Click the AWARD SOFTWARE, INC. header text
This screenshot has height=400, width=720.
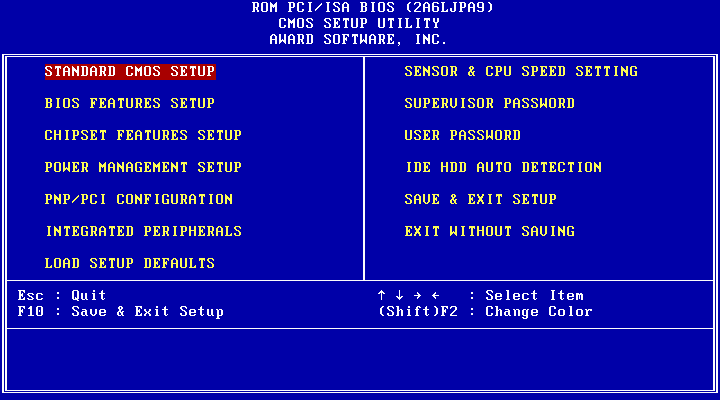point(359,39)
